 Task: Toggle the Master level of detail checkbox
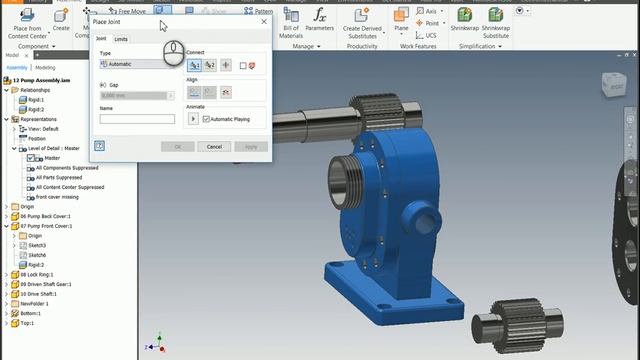(x=31, y=158)
